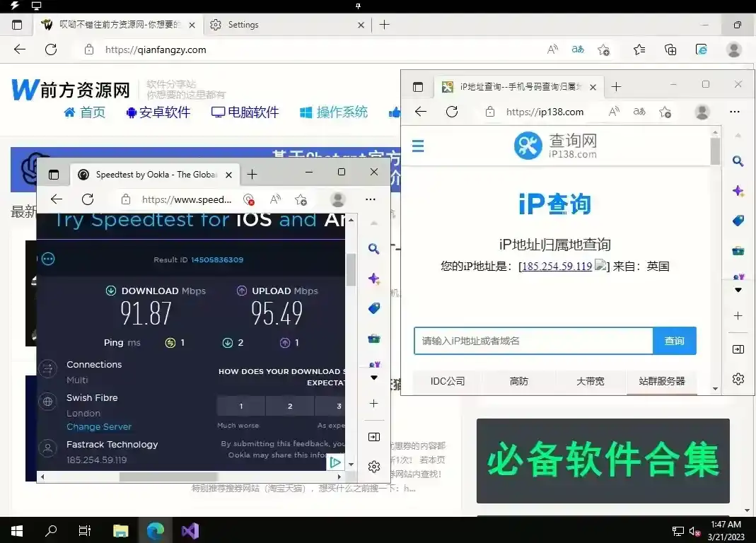The image size is (756, 543).
Task: Click ip138 查询网 logo
Action: (555, 145)
